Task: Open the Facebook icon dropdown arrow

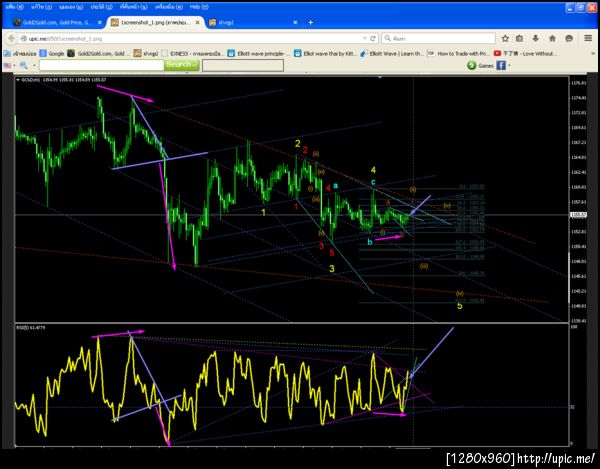Action: (x=509, y=66)
